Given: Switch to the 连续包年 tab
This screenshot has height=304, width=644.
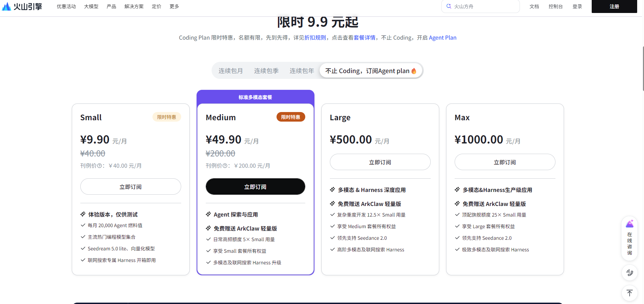Looking at the screenshot, I should pos(302,71).
